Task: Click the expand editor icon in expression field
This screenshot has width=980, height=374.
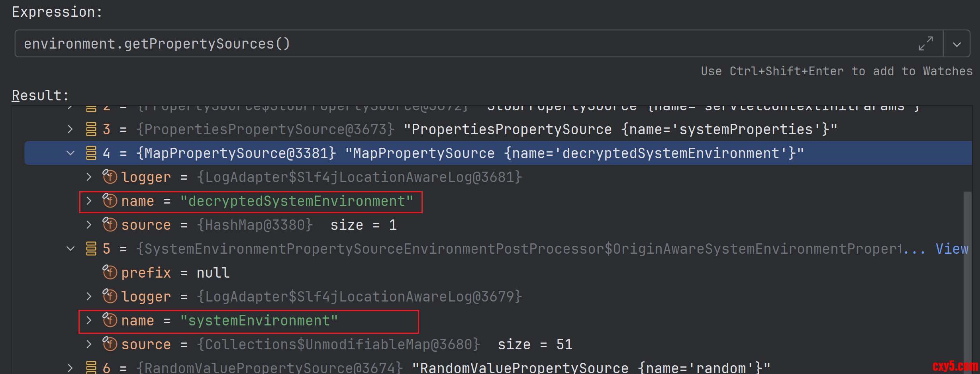Action: coord(925,43)
